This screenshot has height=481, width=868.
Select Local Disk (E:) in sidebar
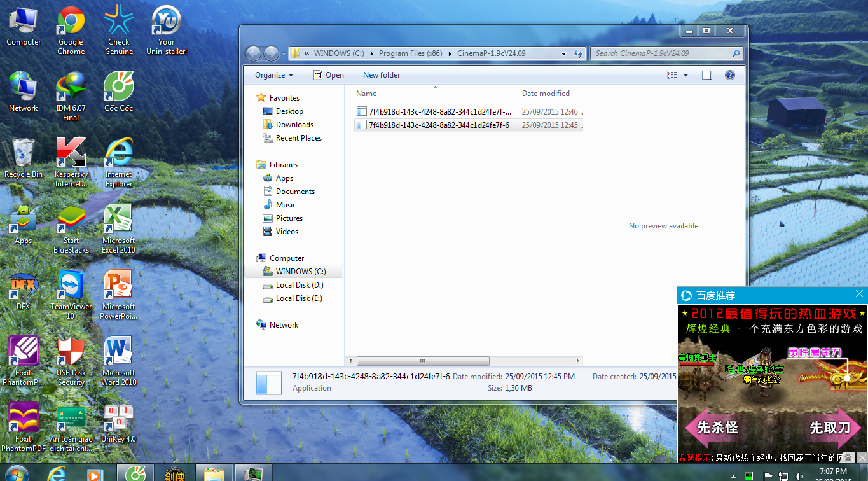[x=298, y=298]
